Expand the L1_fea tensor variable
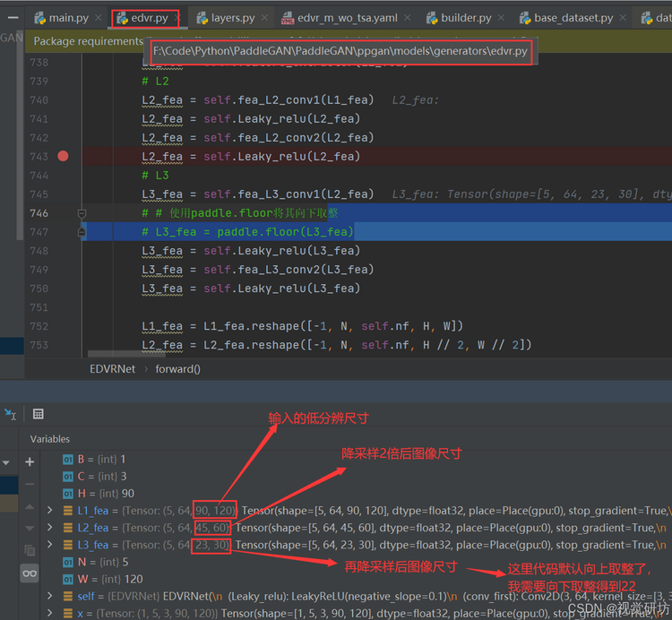Viewport: 672px width, 620px height. pos(49,510)
